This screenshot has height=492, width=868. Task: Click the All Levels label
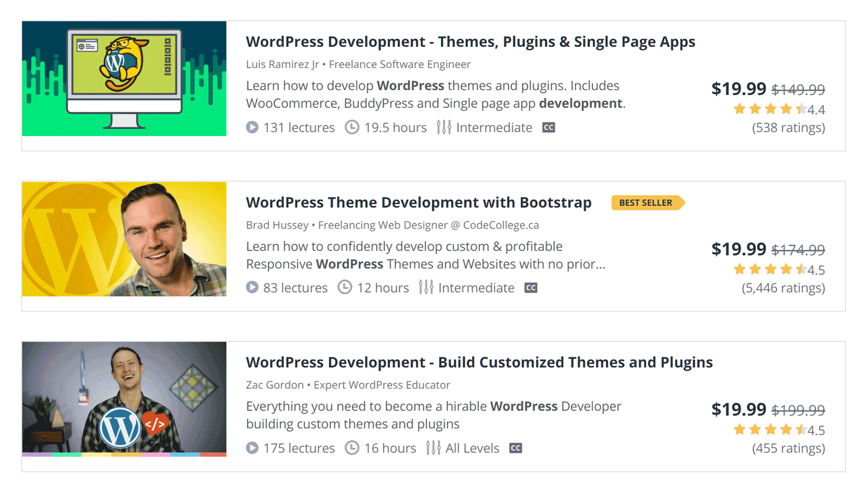click(473, 448)
